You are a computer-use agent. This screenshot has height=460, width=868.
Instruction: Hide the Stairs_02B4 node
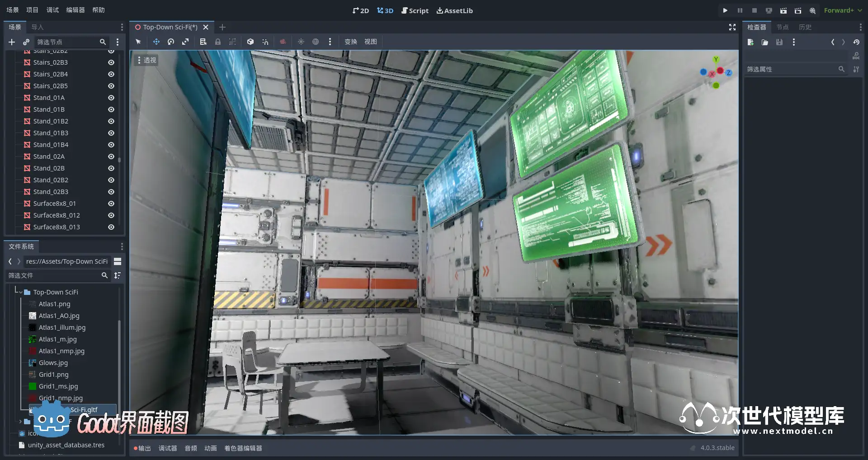click(111, 74)
